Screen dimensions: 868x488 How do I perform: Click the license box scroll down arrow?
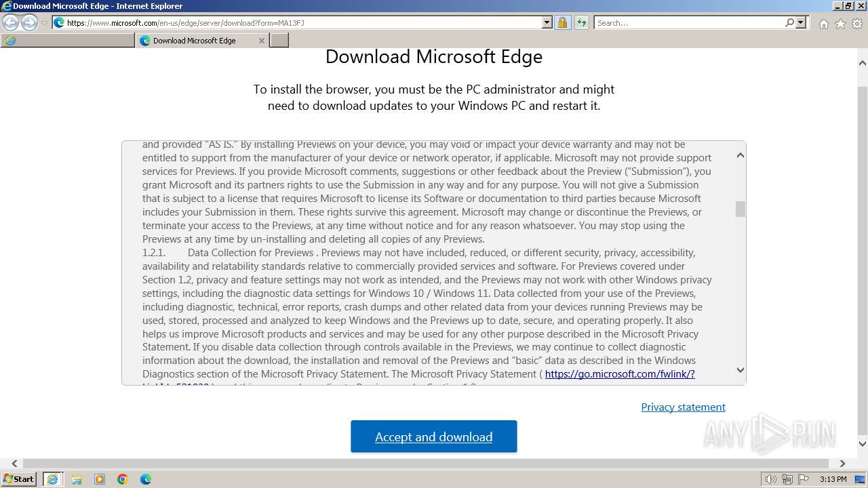[741, 370]
